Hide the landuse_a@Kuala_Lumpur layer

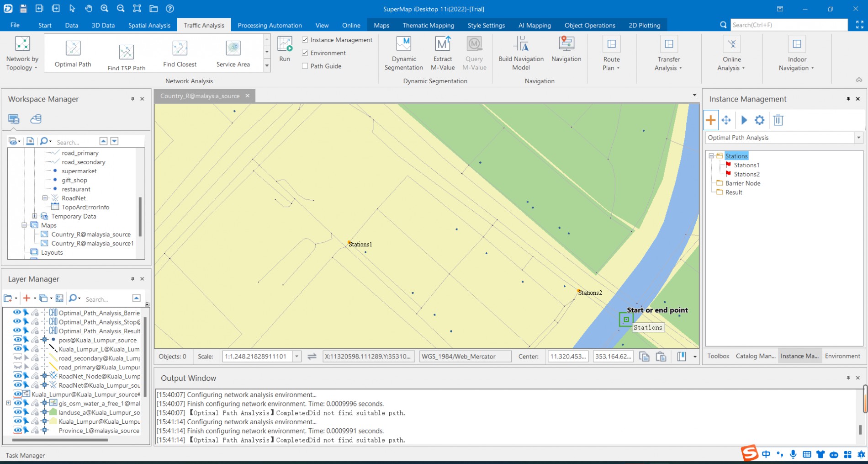pyautogui.click(x=17, y=412)
